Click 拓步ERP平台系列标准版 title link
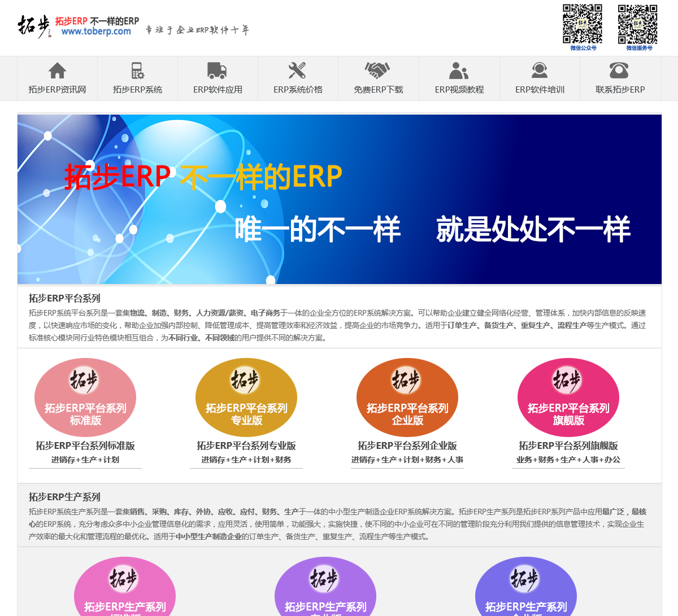The width and height of the screenshot is (678, 616). [x=85, y=445]
